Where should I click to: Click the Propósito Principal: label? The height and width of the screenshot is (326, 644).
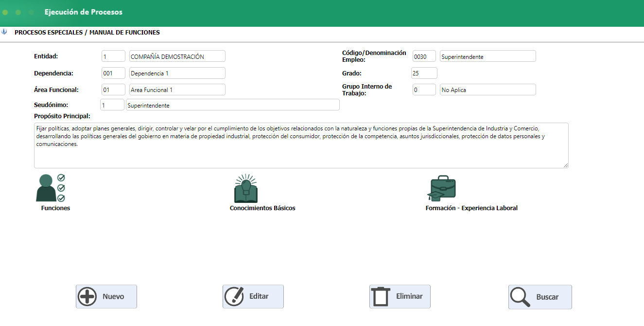coord(63,116)
